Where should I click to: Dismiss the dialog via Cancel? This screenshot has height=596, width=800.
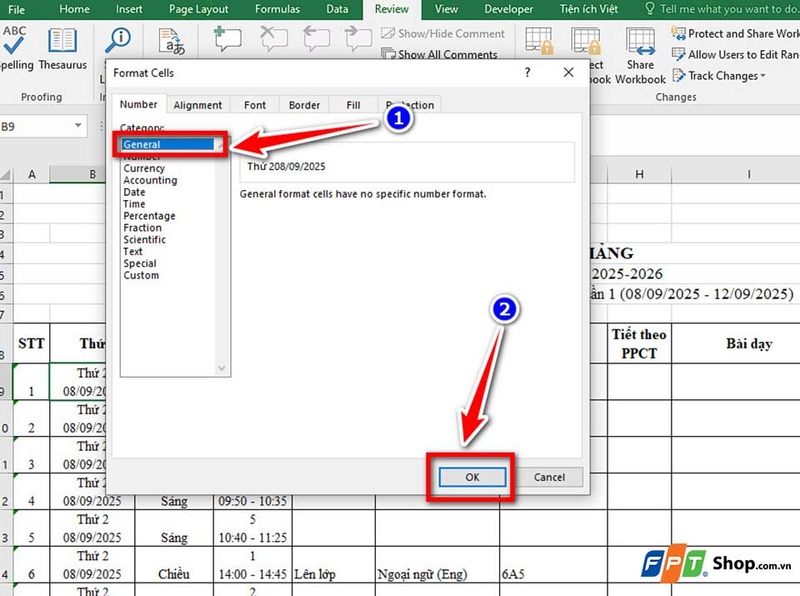tap(549, 477)
